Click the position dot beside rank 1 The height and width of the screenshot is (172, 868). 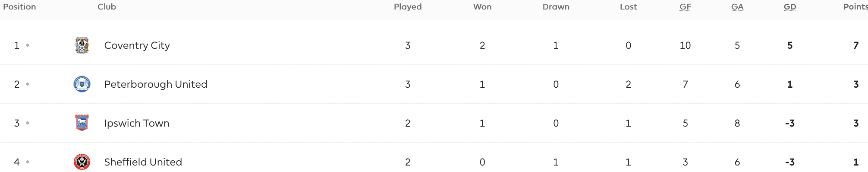(28, 45)
